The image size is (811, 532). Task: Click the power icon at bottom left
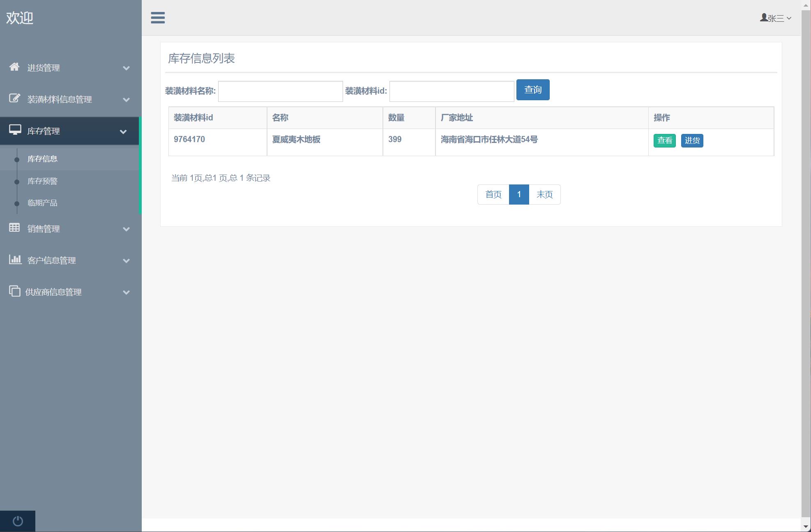pos(18,521)
